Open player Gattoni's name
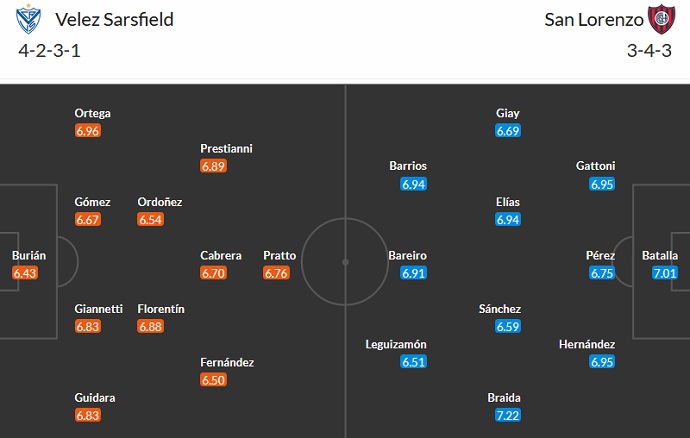The width and height of the screenshot is (690, 438). tap(596, 166)
